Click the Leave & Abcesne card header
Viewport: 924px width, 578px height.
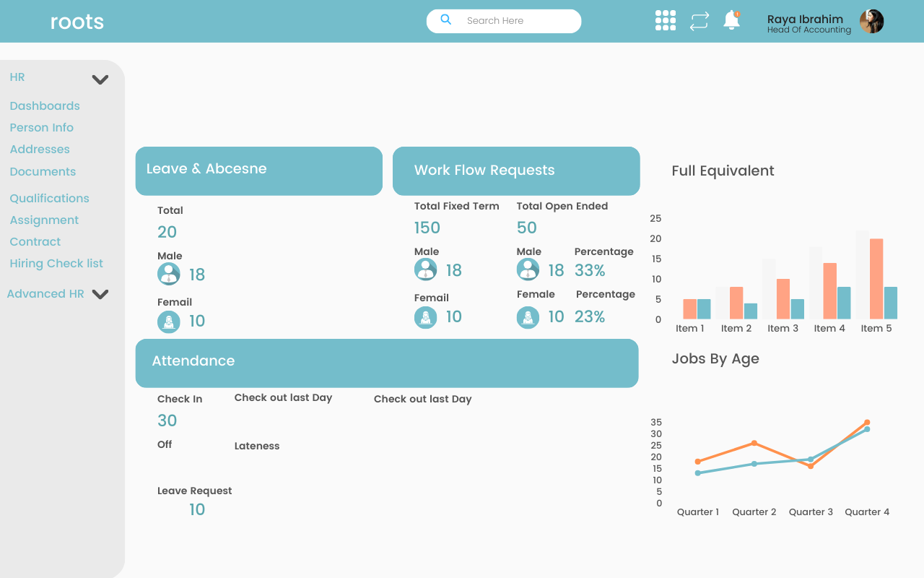pyautogui.click(x=258, y=171)
